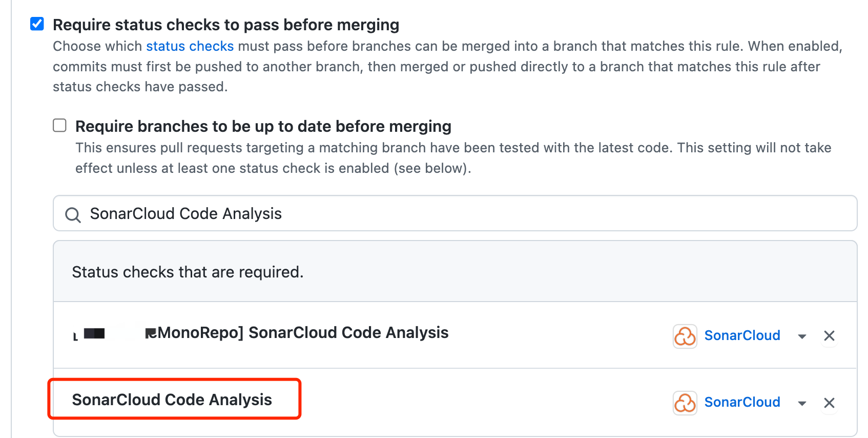Select the highlighted SonarCloud Code Analysis check name
868x438 pixels.
pos(173,400)
